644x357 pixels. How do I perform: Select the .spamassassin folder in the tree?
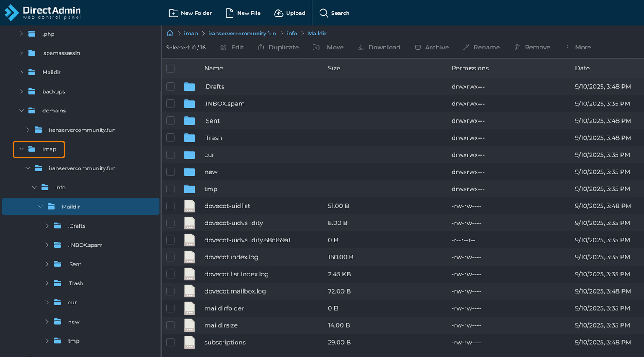click(x=61, y=53)
